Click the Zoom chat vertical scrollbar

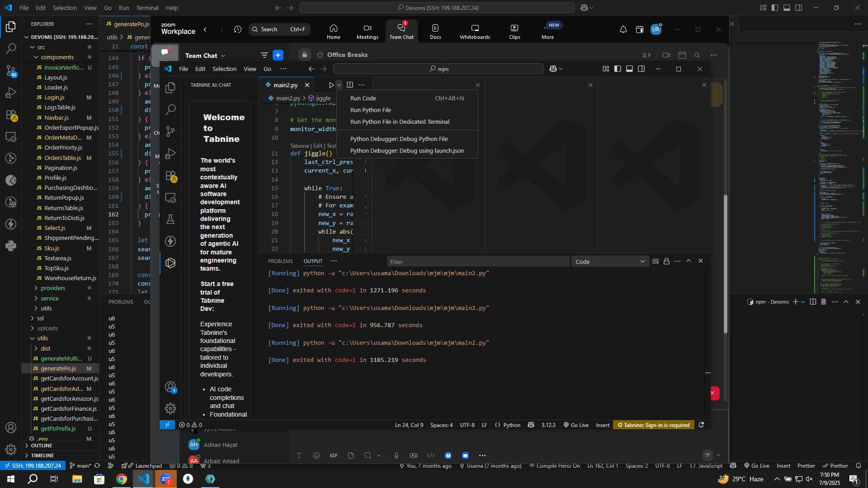coord(726,264)
